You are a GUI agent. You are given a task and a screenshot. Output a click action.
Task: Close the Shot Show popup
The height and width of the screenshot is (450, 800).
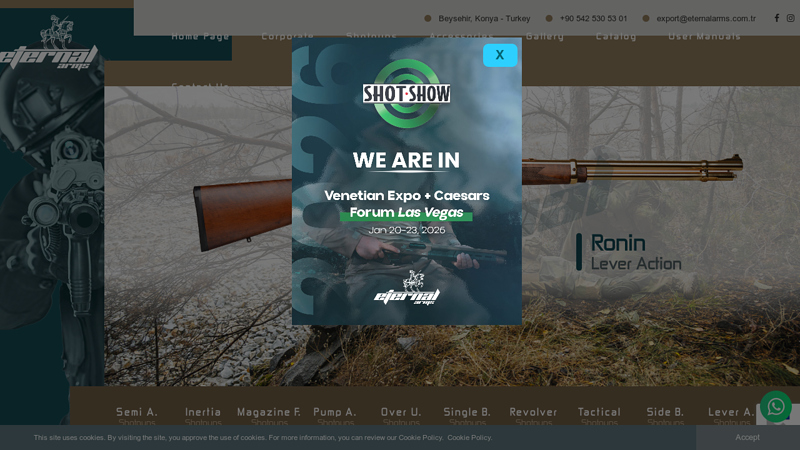499,55
